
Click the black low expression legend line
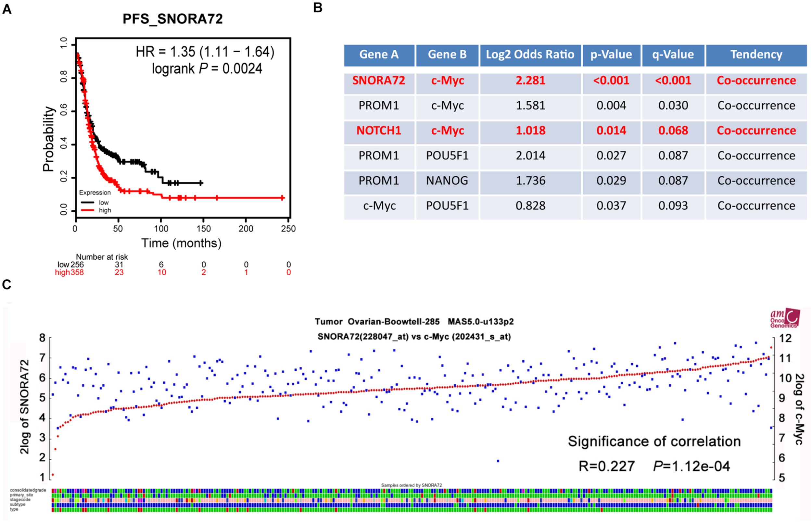(87, 202)
